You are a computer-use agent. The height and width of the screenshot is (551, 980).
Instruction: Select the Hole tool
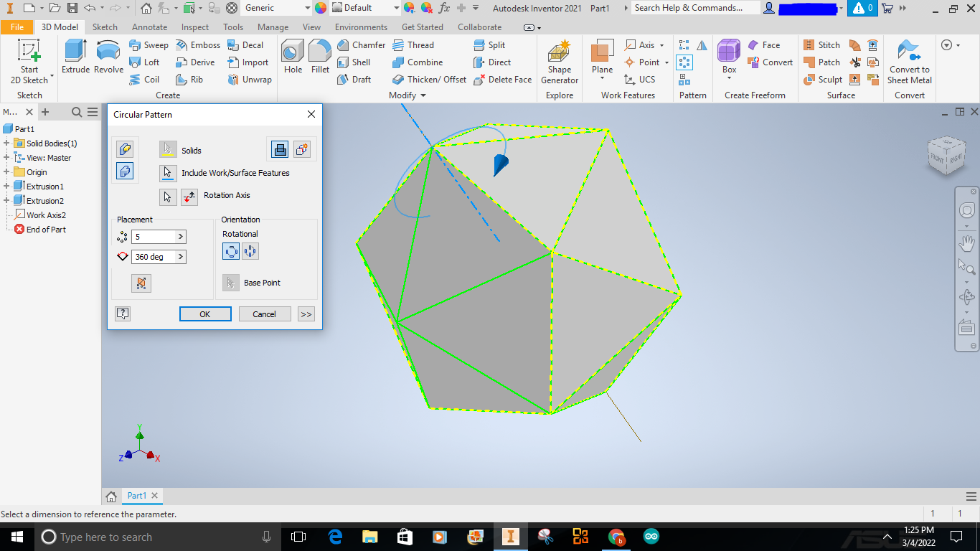tap(293, 56)
